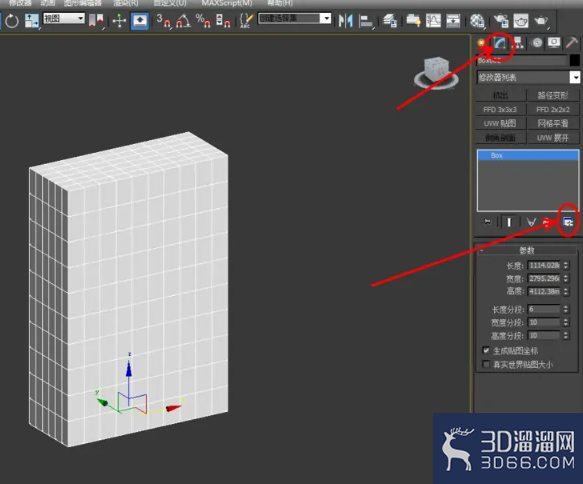Open the MAXScript(M) menu
This screenshot has height=484, width=583.
pyautogui.click(x=227, y=3)
